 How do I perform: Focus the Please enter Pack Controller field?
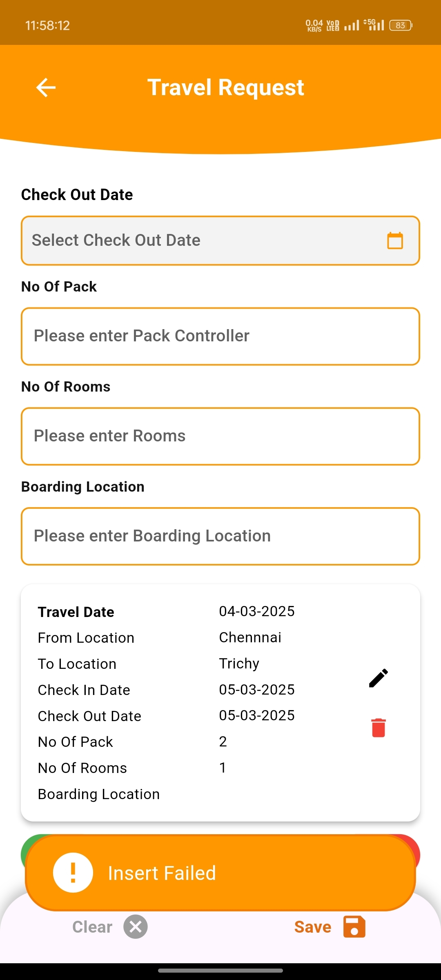220,336
